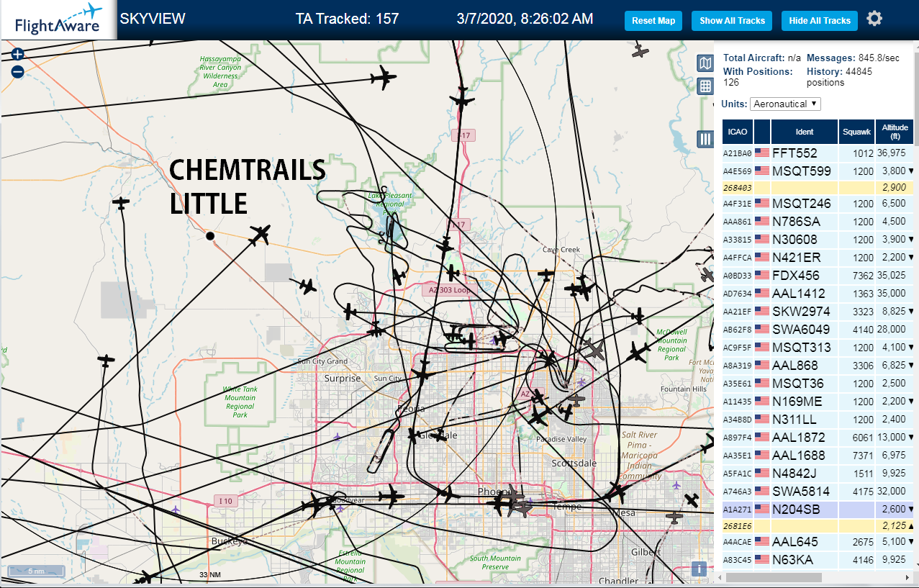The height and width of the screenshot is (588, 919).
Task: Click the US flag beside SKW2974
Action: [762, 311]
